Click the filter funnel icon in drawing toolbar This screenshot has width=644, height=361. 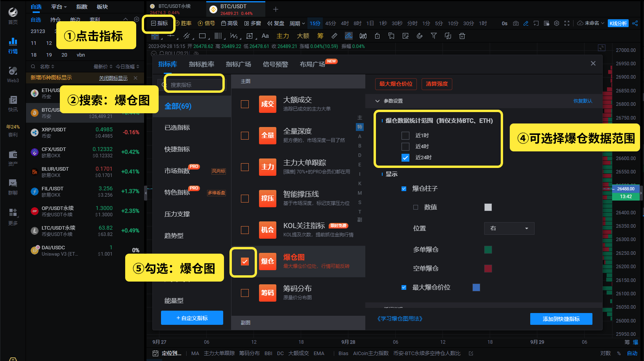434,36
